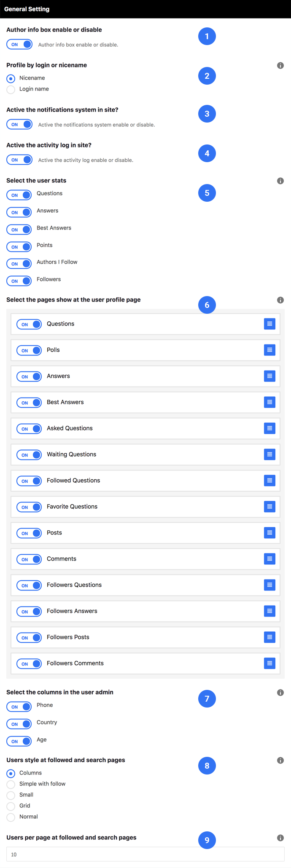Click the drag handle icon for Best Answers row
Screen dimensions: 291x868
(x=269, y=402)
